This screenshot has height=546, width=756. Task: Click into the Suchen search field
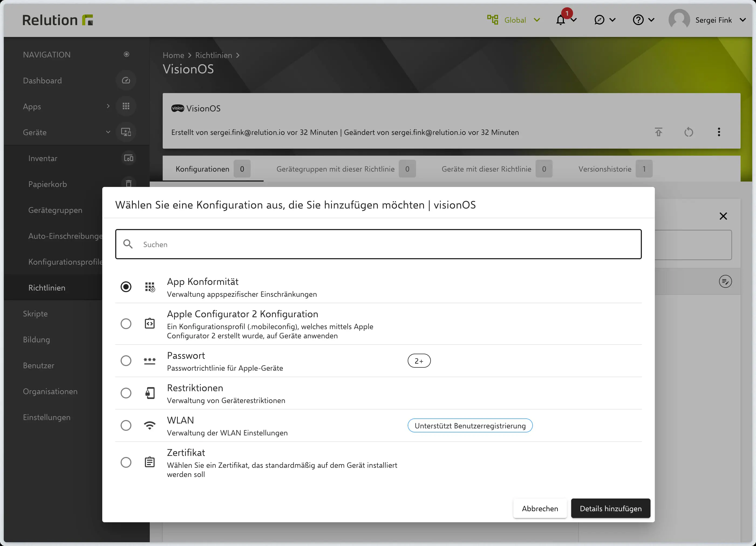[x=378, y=244]
